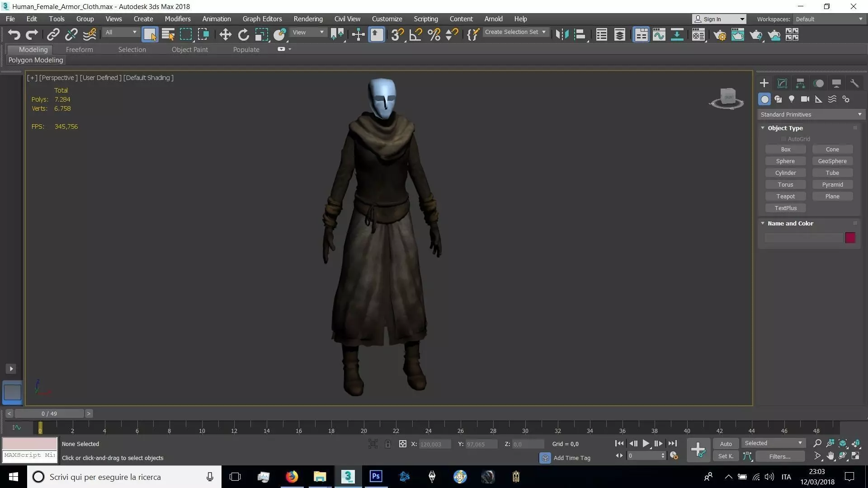Toggle Auto Key mode
868x488 pixels.
(726, 444)
